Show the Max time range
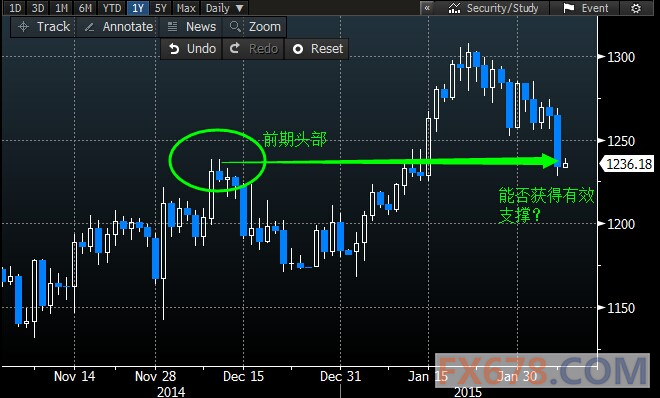Viewport: 660px width, 398px height. tap(186, 8)
